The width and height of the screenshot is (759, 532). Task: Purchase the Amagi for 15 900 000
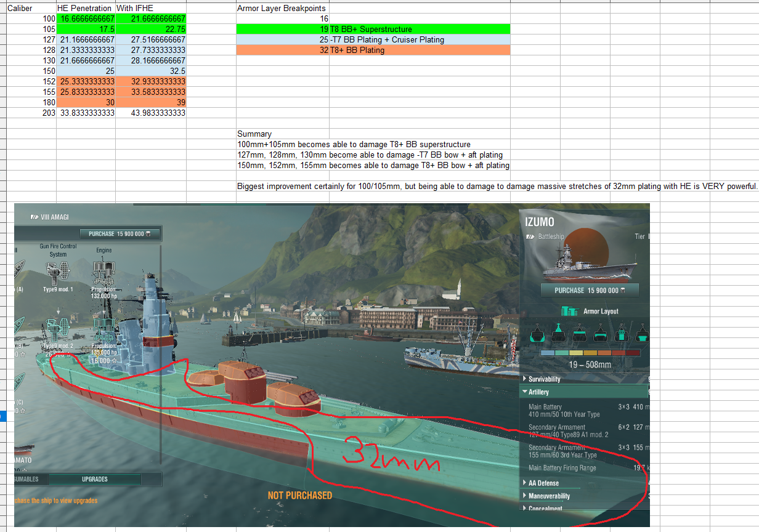[x=120, y=234]
